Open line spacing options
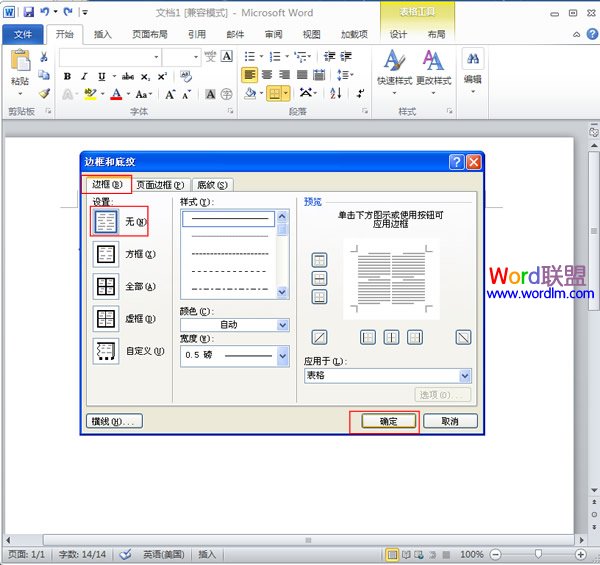600x565 pixels. (345, 75)
